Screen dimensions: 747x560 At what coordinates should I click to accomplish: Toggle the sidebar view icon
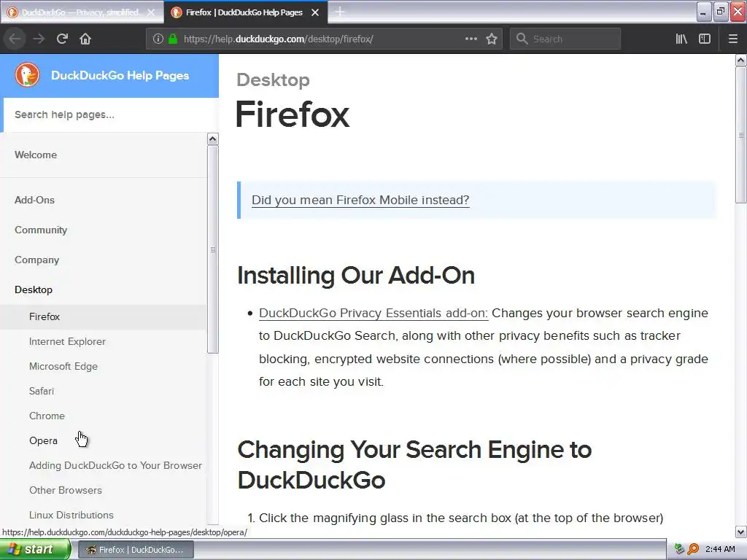pos(705,39)
